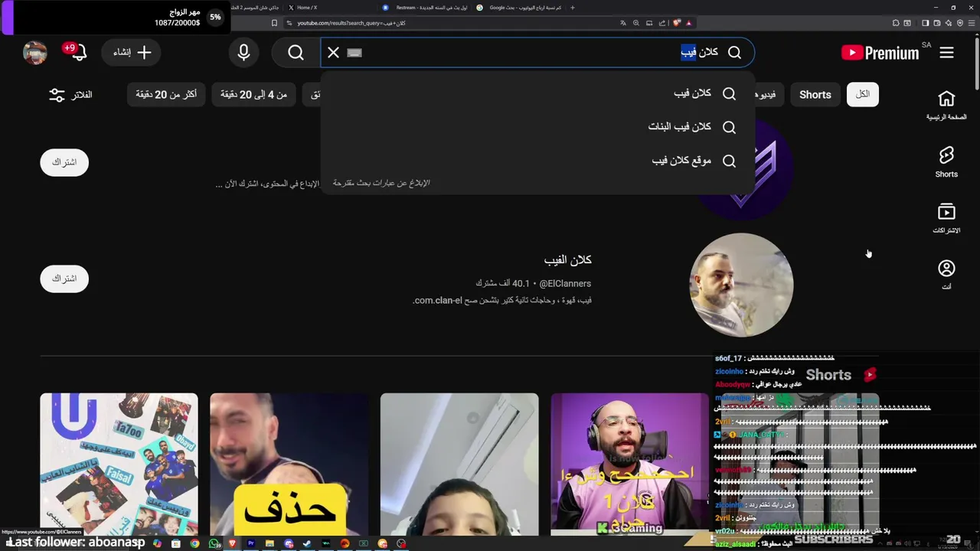Click the search button left of search box
980x551 pixels.
click(x=296, y=53)
